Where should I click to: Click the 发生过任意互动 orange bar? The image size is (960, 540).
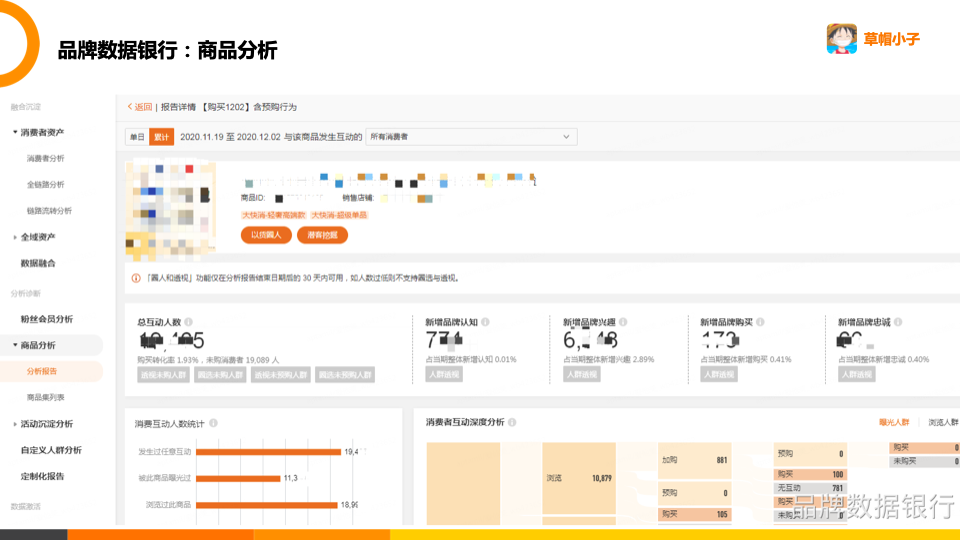point(269,452)
